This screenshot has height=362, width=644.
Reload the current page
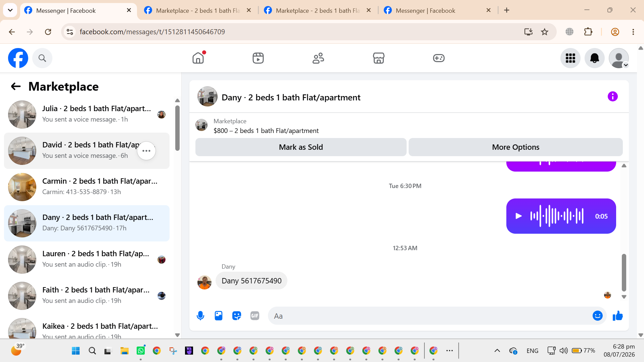click(48, 32)
